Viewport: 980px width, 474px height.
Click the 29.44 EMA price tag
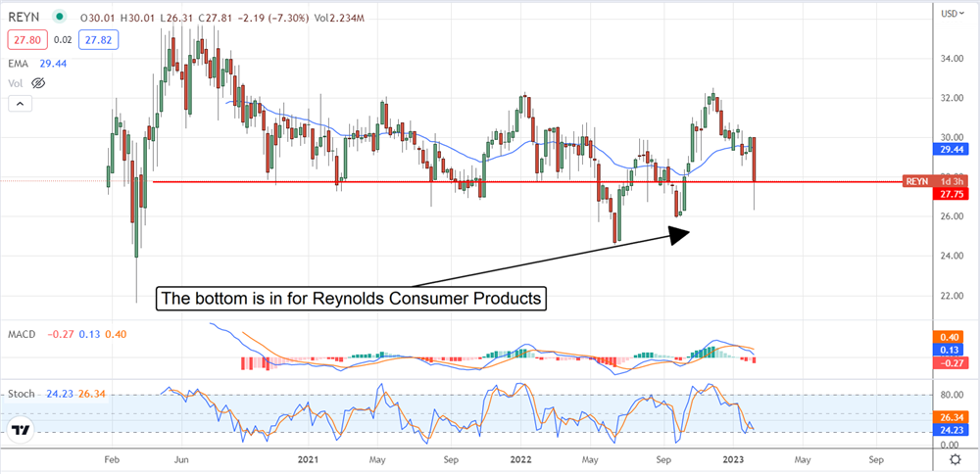click(948, 149)
